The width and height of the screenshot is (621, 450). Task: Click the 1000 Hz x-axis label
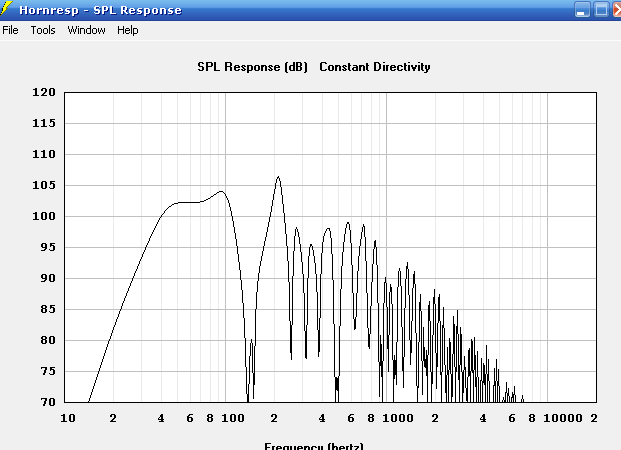398,418
